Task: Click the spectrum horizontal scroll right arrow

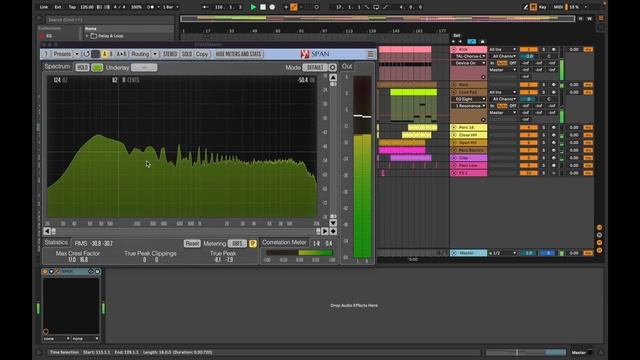Action: pyautogui.click(x=325, y=231)
